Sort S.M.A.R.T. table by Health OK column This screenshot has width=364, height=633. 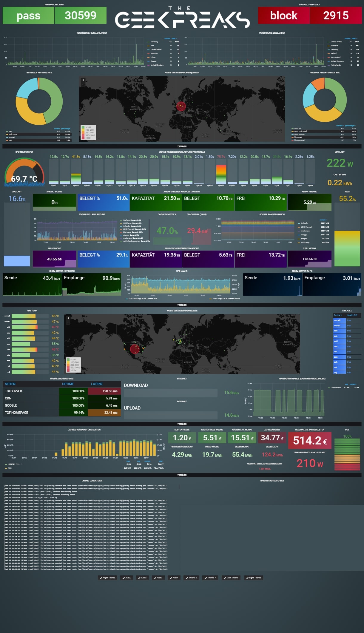coord(352,315)
